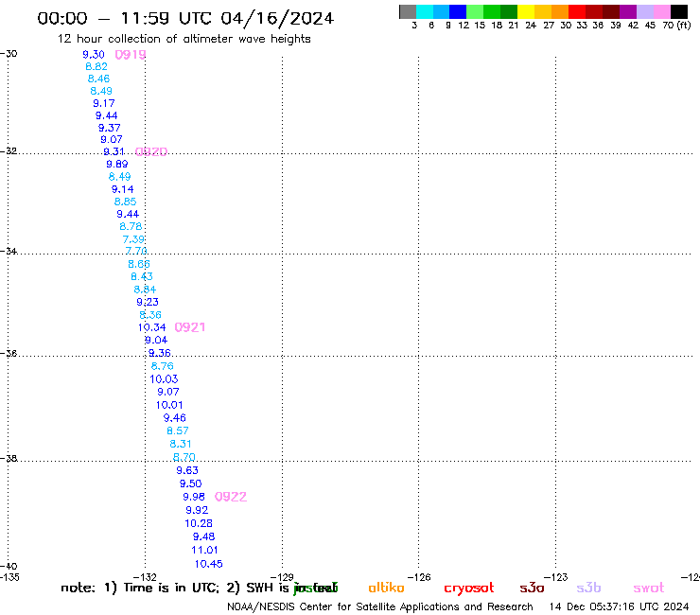Image resolution: width=700 pixels, height=615 pixels.
Task: Select the 8.66 wave height reading
Action: 139,264
